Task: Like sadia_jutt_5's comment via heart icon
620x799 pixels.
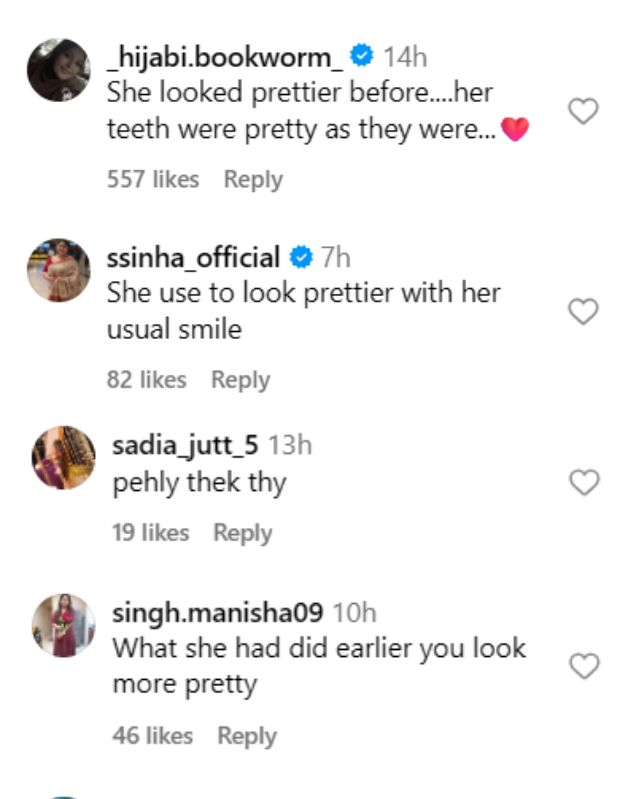Action: [x=583, y=484]
